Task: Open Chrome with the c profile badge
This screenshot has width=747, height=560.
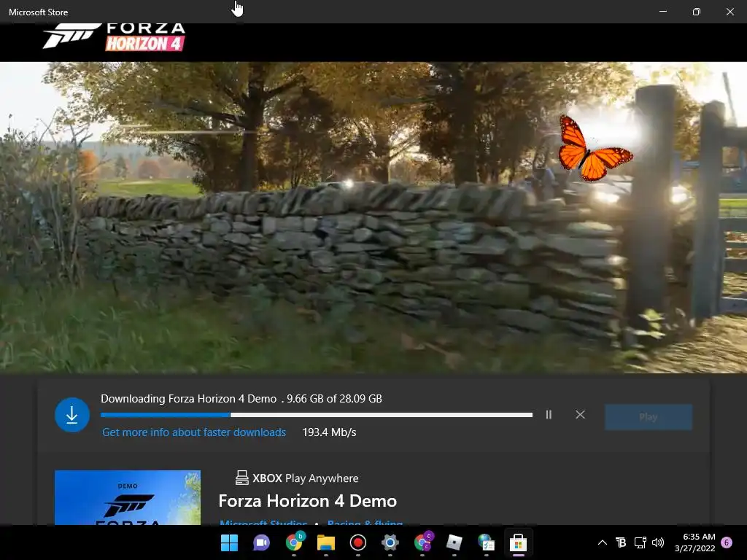Action: coord(423,542)
